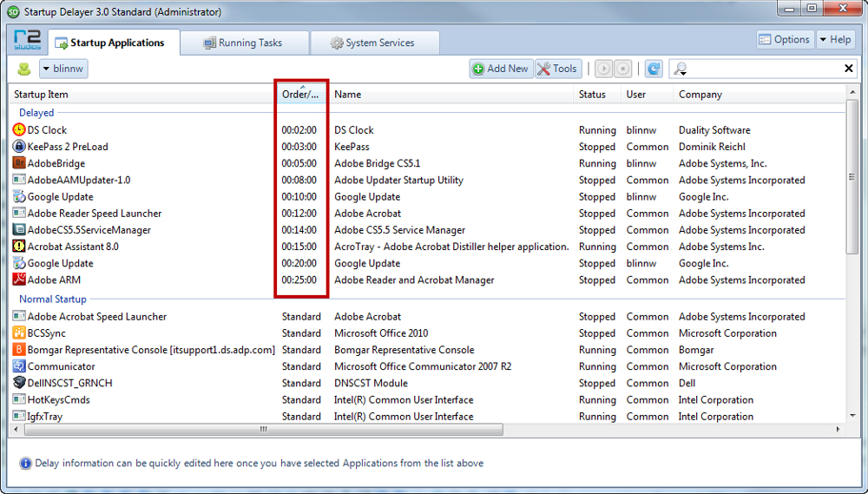
Task: Click Duality Software company cell
Action: (x=714, y=130)
